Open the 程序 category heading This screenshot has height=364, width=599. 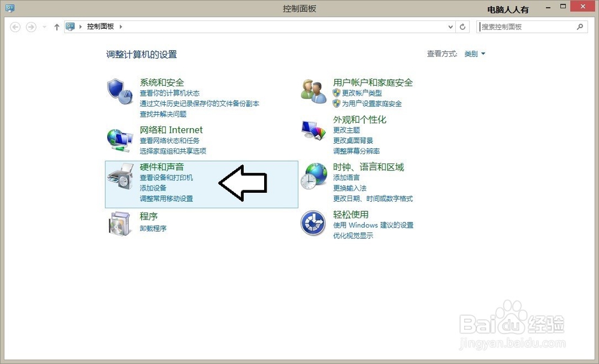coord(149,216)
